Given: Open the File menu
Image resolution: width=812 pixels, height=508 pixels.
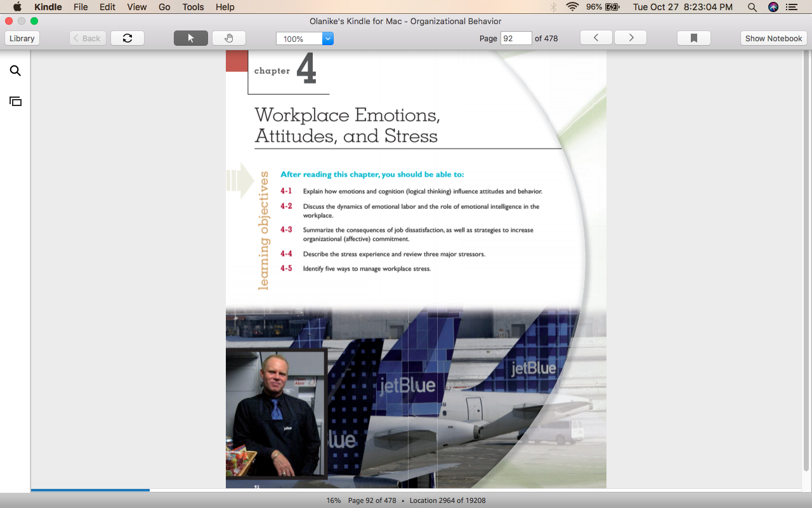Looking at the screenshot, I should [81, 7].
